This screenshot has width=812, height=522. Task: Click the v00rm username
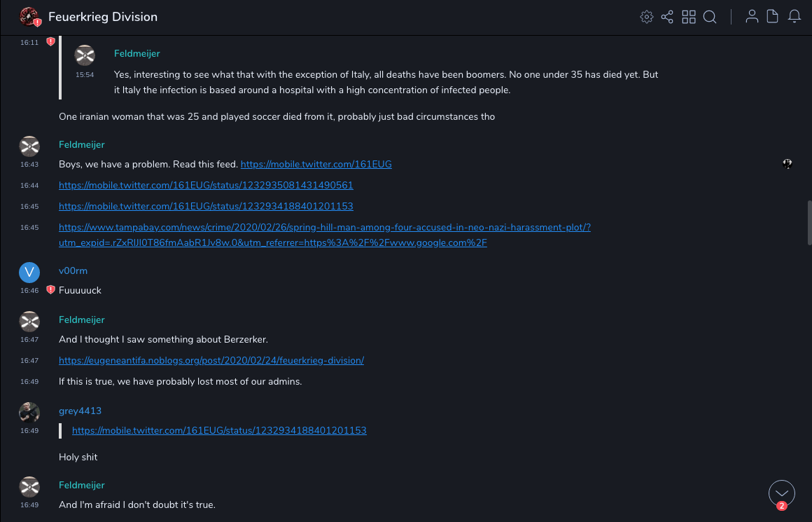[73, 270]
